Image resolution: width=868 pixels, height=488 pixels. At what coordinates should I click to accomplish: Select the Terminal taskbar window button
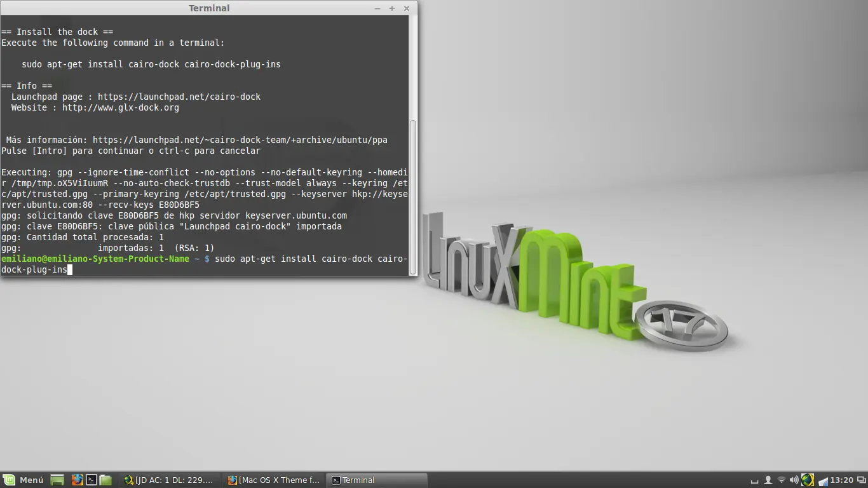[377, 480]
